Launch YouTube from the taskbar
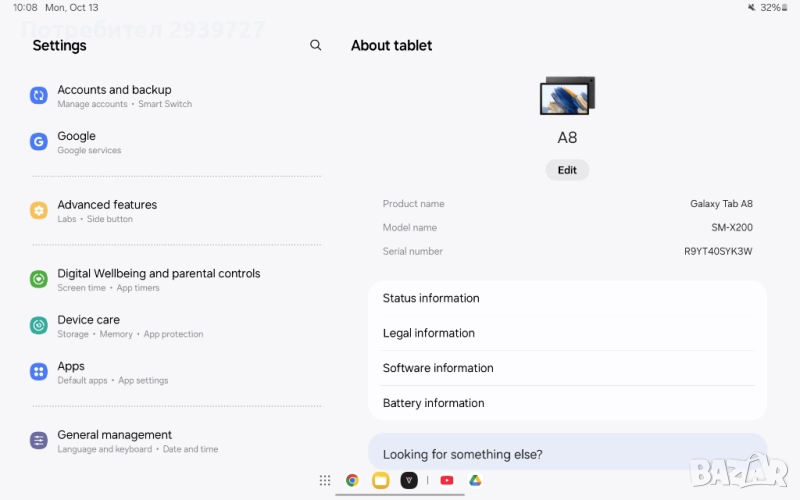Image resolution: width=800 pixels, height=500 pixels. point(446,480)
